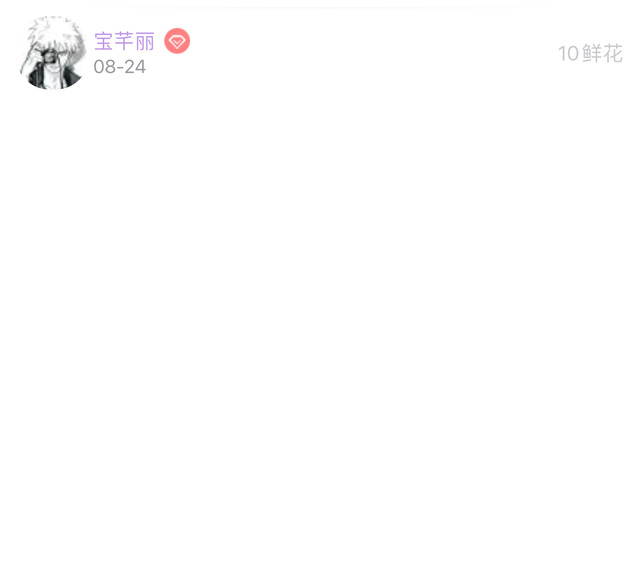Tap the red-pink circular badge icon
The height and width of the screenshot is (586, 640).
pos(177,41)
